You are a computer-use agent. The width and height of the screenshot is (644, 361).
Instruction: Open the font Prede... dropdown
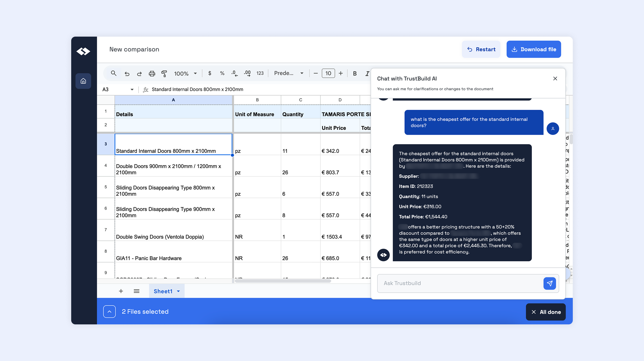point(289,73)
